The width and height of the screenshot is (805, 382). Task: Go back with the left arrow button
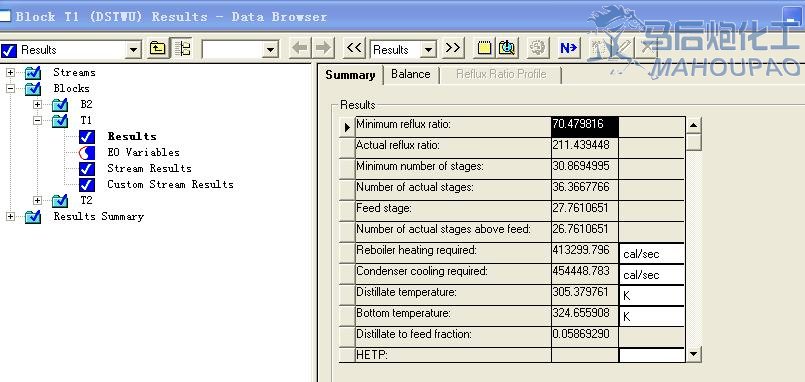(x=300, y=48)
